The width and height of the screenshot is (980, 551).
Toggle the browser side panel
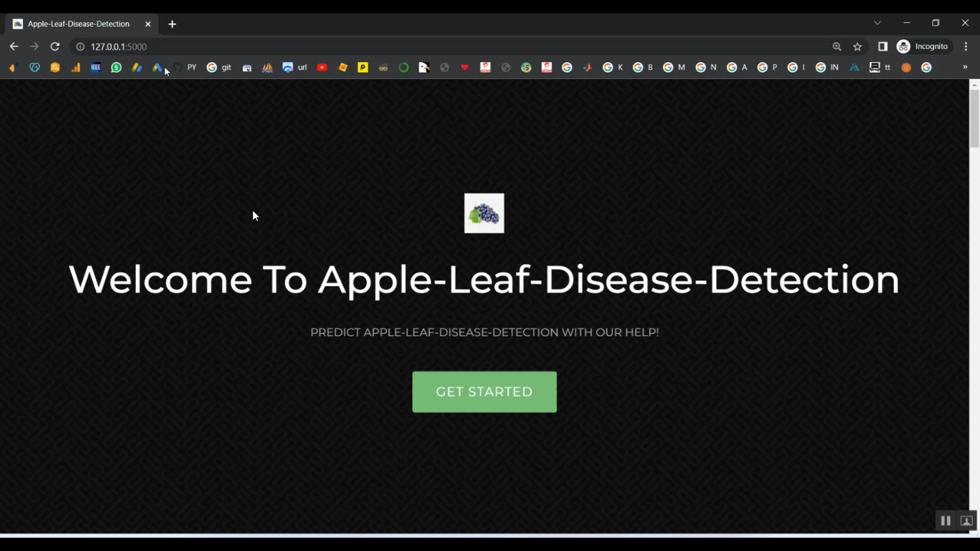click(883, 46)
